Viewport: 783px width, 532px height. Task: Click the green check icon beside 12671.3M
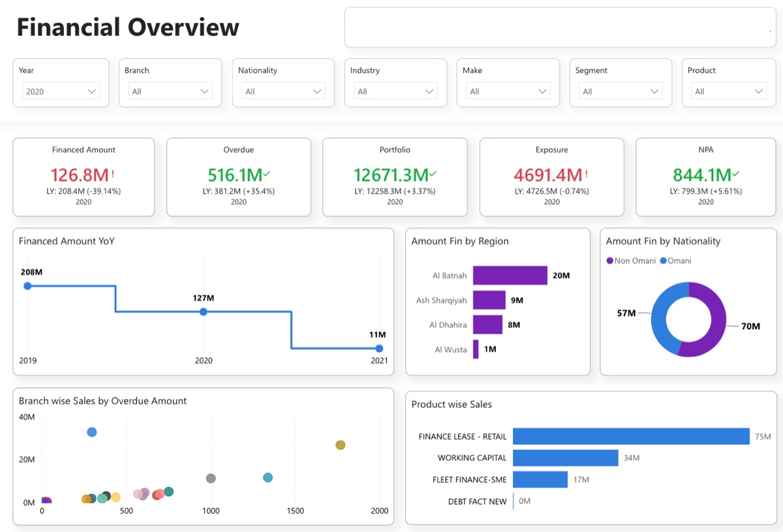point(433,173)
